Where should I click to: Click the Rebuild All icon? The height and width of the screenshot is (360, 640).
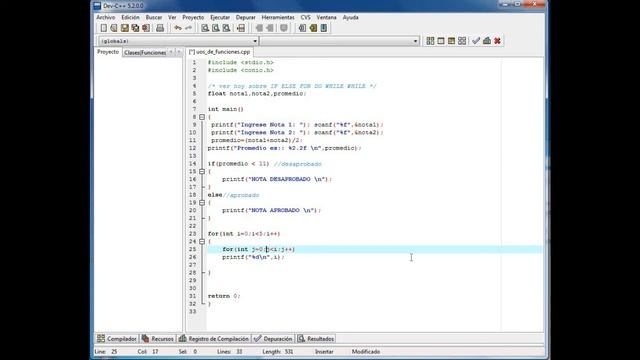coord(462,41)
